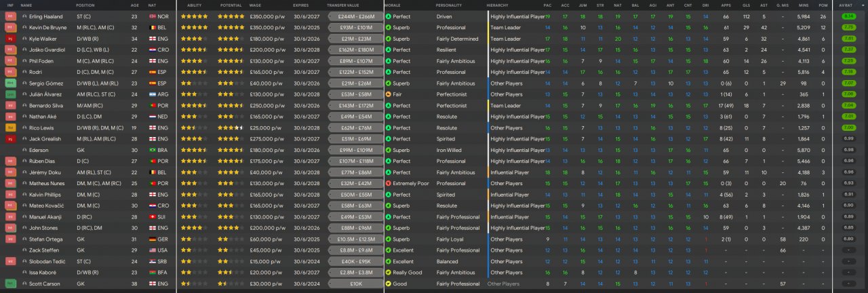This screenshot has height=293, width=868.
Task: Click the Superb morale icon for Kevin De Bruyne
Action: point(388,27)
